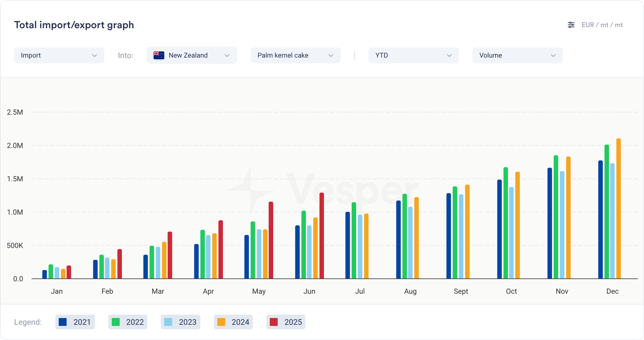This screenshot has width=644, height=340.
Task: Click the May 2025 red bar
Action: pos(271,240)
